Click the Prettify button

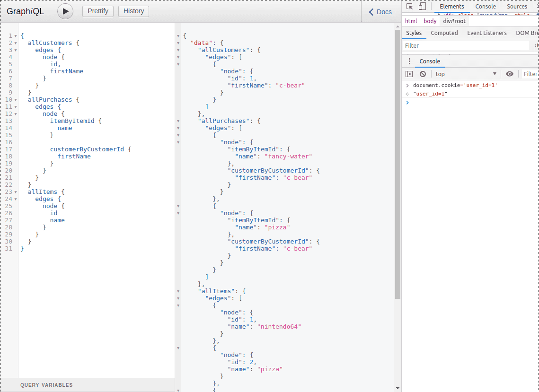(x=98, y=11)
